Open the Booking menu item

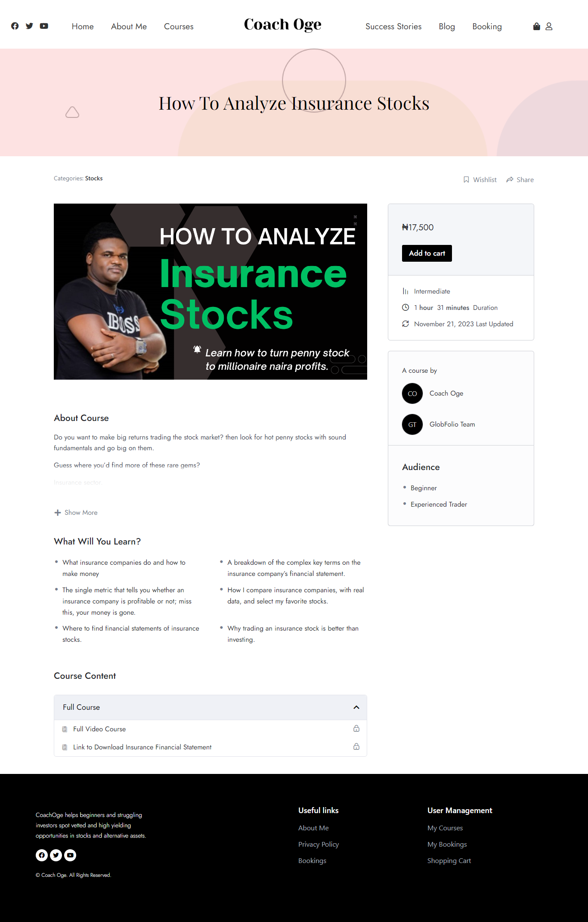pos(487,26)
